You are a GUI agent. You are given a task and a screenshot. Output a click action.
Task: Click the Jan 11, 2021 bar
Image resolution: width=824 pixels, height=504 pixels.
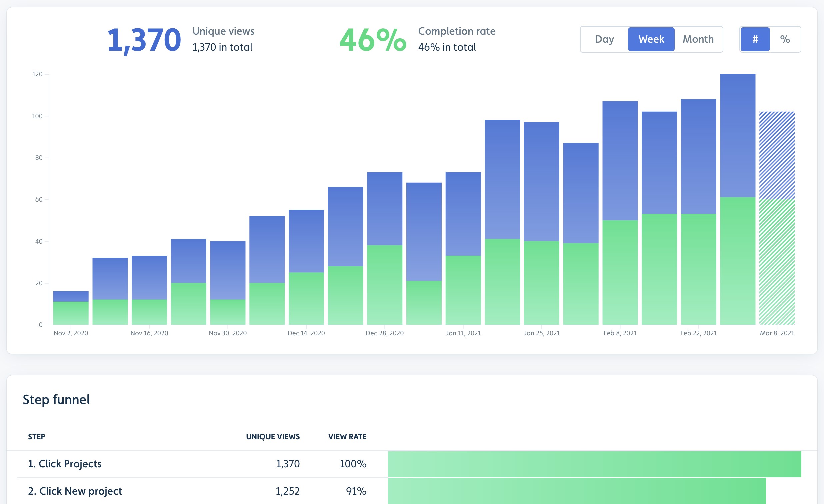[x=463, y=248]
